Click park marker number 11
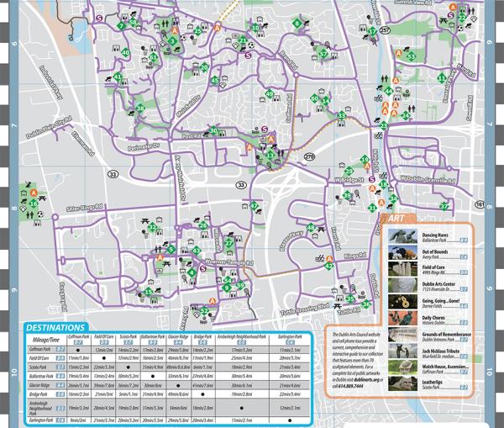The height and width of the screenshot is (428, 504). [443, 78]
